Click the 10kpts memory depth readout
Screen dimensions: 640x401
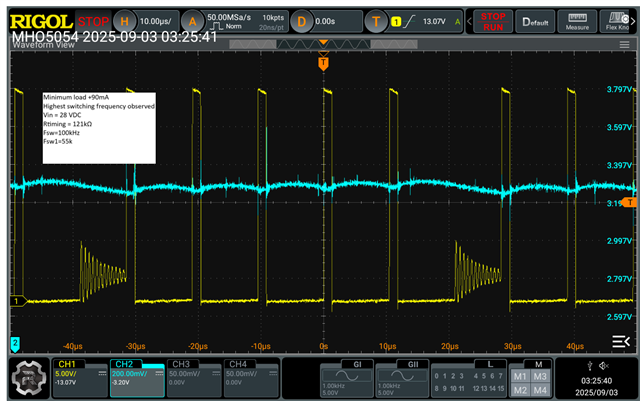(273, 18)
